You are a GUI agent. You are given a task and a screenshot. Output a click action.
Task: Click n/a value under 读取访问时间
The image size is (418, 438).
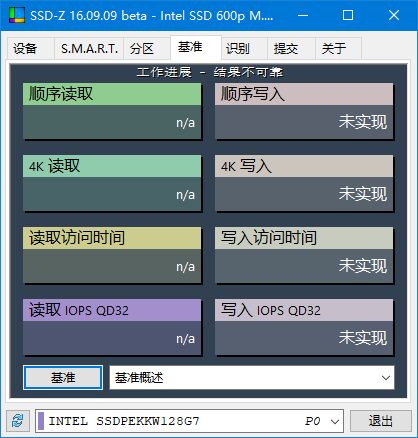[x=185, y=267]
